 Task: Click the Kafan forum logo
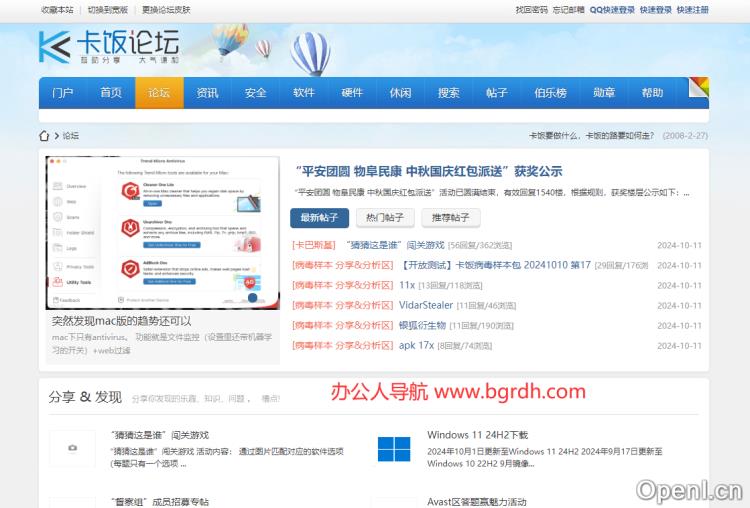[x=108, y=47]
